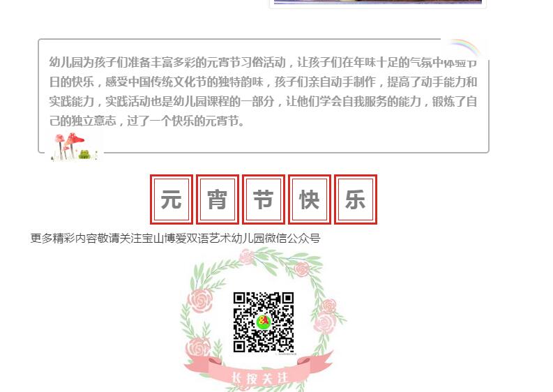The height and width of the screenshot is (392, 553).
Task: Click the paragraph starting with 幼儿园为孩子们准备
Action: (x=263, y=91)
